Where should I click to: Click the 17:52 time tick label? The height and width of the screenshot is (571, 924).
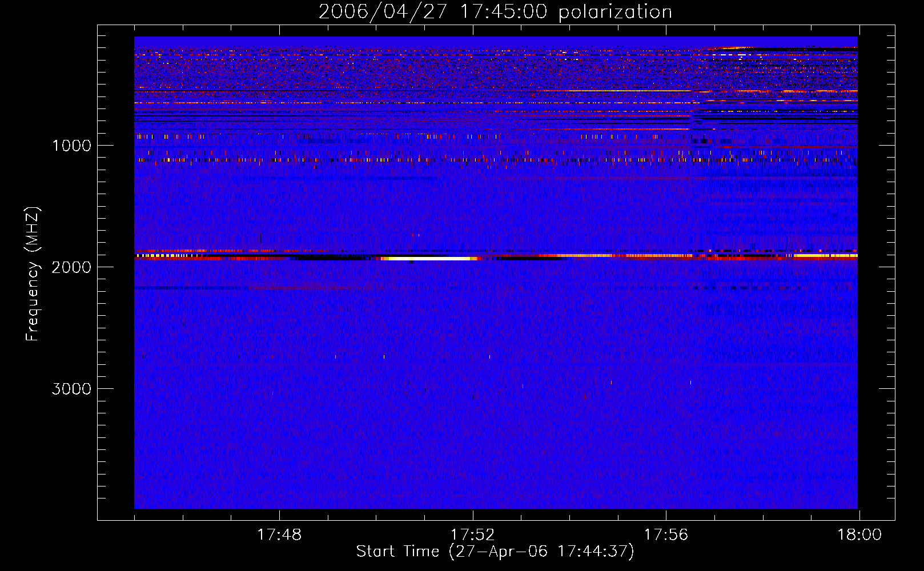tap(473, 535)
